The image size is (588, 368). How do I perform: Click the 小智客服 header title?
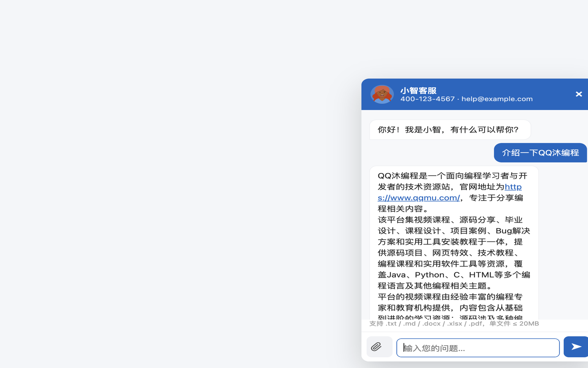point(418,91)
